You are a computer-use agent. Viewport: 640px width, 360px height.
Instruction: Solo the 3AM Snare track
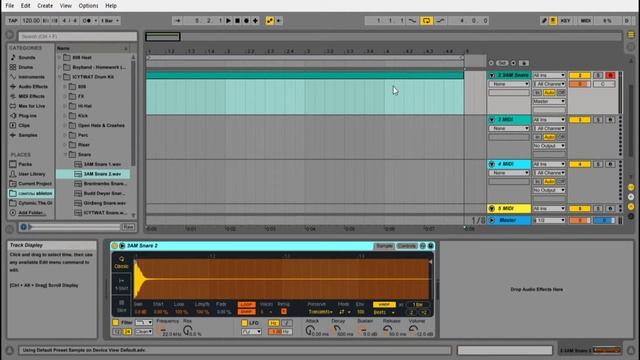click(598, 75)
